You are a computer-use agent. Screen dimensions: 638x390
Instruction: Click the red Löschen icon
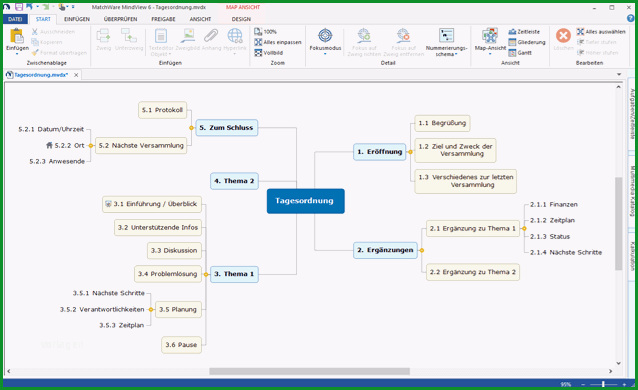click(x=563, y=35)
